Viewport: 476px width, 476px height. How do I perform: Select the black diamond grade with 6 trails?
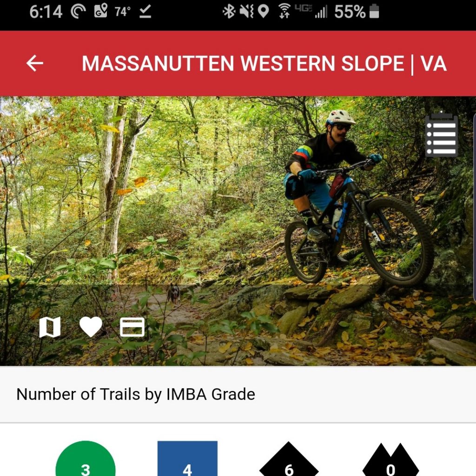click(x=289, y=458)
